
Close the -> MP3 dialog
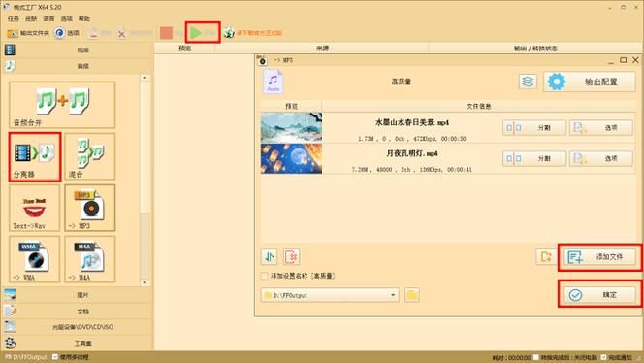[x=635, y=60]
